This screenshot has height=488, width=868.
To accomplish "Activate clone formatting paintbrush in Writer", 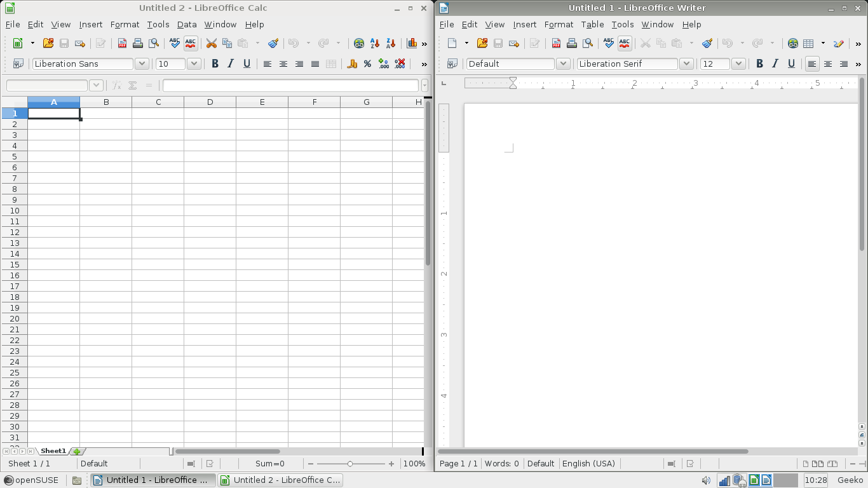I will coord(707,43).
